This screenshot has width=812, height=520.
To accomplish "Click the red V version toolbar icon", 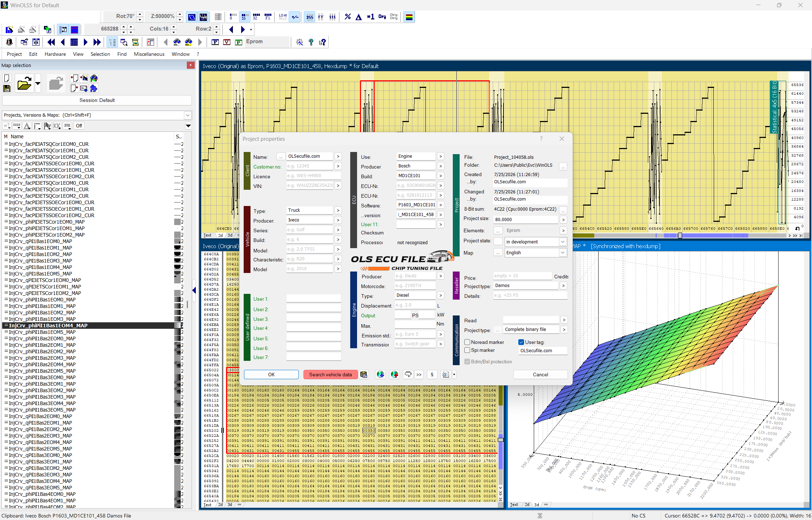I will coord(227,42).
